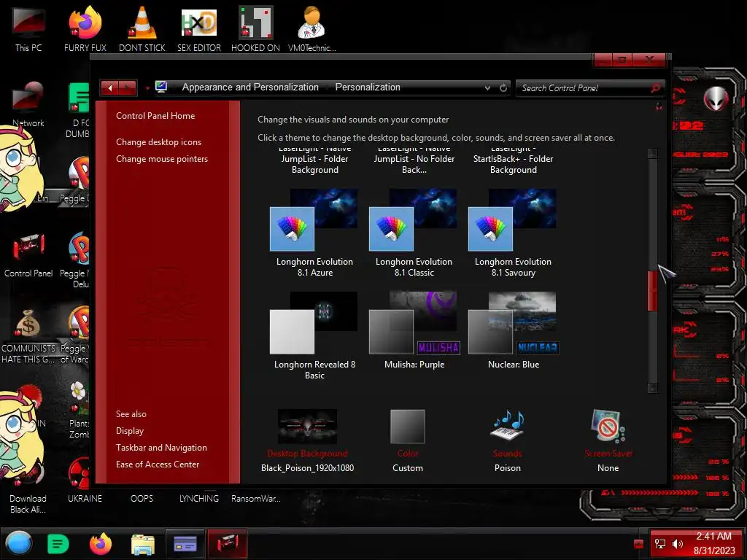Open File Explorer from the taskbar

143,544
